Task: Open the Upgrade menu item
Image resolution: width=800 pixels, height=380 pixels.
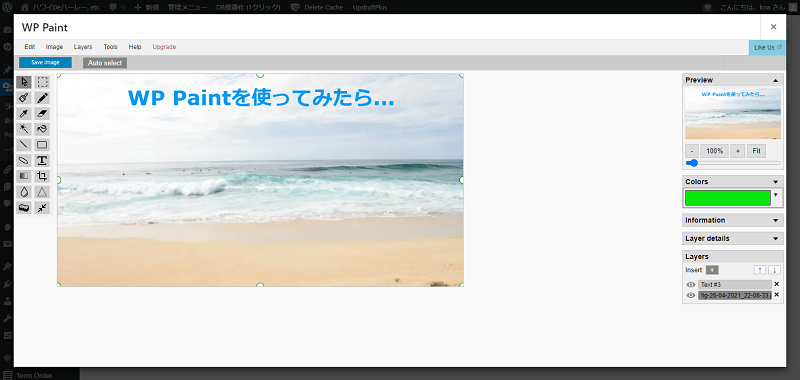Action: coord(164,47)
